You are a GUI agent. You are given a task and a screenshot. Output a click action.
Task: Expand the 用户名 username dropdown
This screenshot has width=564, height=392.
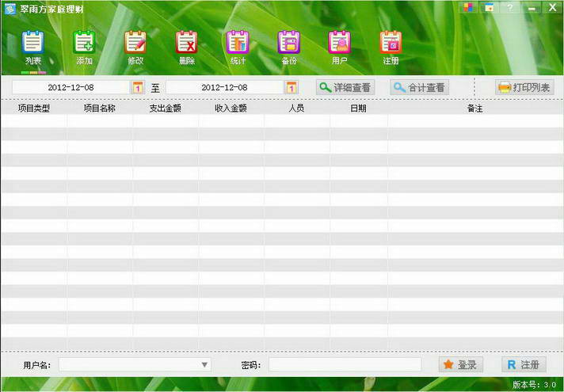(204, 364)
